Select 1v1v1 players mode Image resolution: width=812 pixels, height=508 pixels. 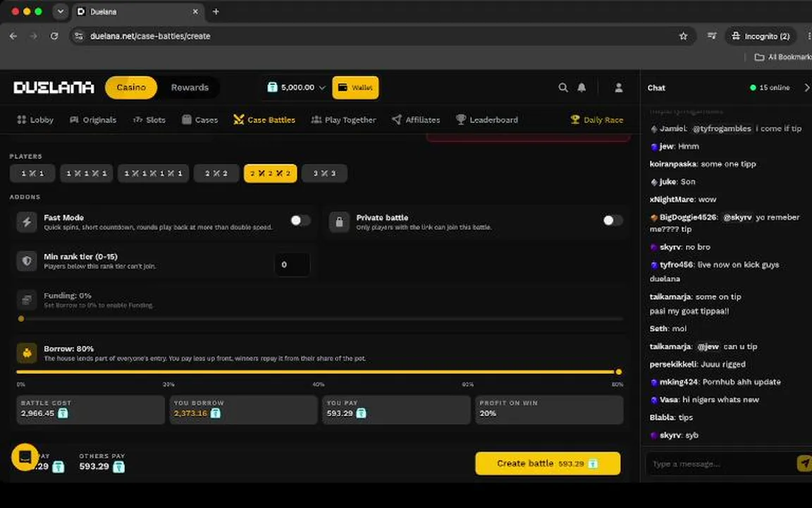tap(87, 173)
